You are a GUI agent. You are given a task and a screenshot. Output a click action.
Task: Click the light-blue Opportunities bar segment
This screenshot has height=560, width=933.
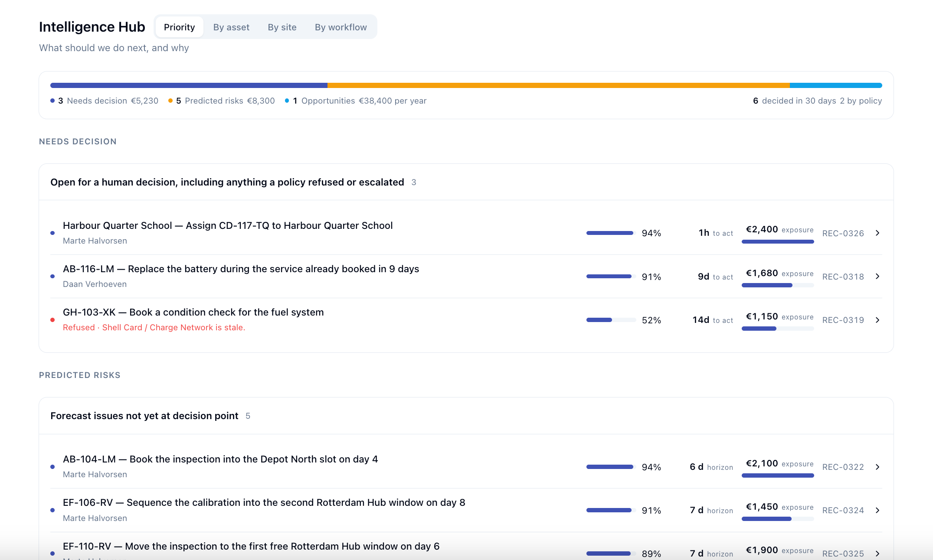(836, 85)
